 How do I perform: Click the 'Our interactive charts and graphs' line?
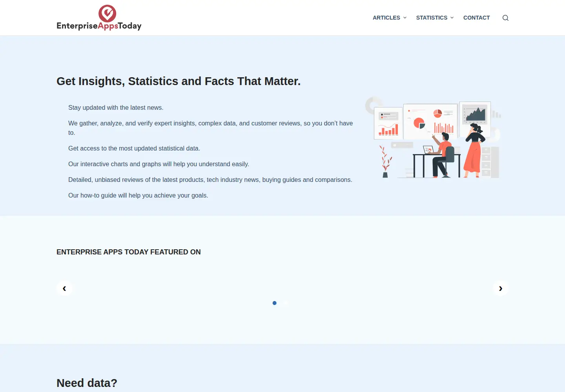click(x=159, y=164)
